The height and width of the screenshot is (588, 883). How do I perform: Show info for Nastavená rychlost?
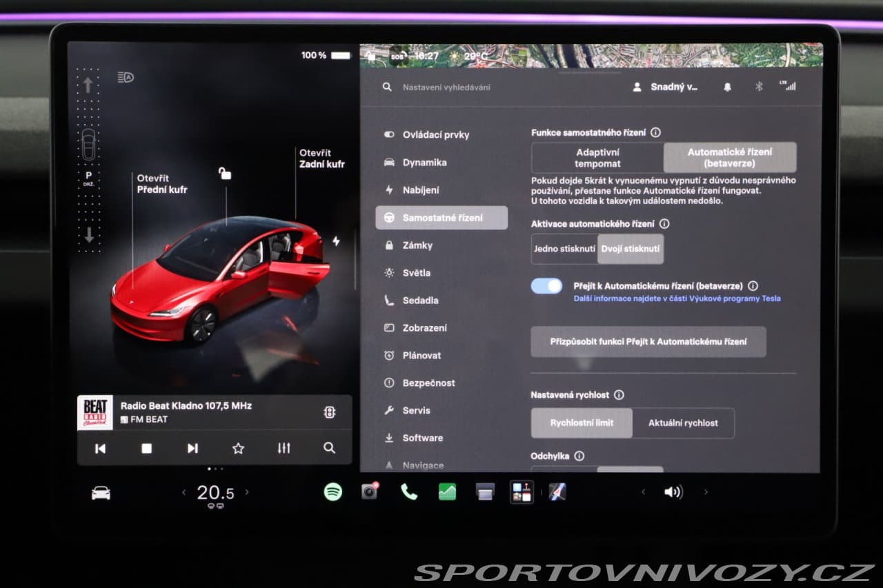619,395
